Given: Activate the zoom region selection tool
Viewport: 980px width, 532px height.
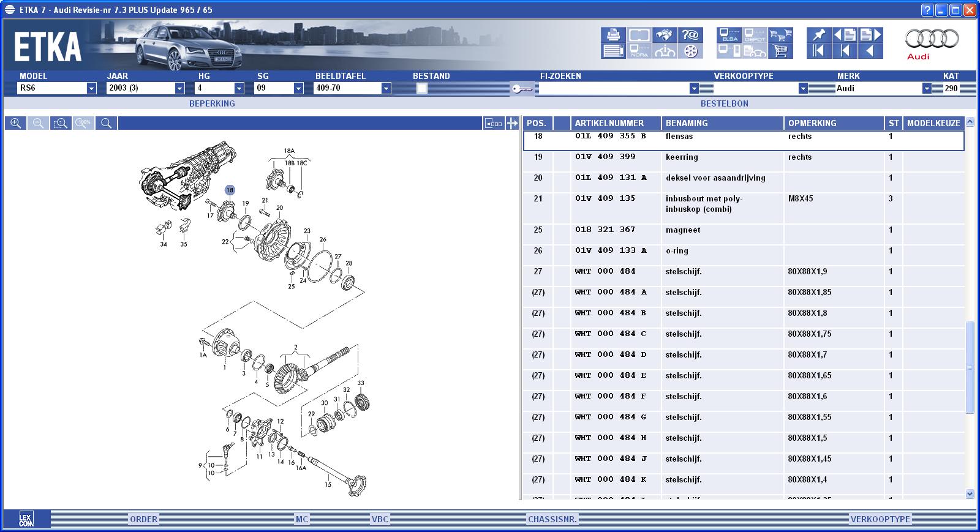Looking at the screenshot, I should [x=60, y=123].
